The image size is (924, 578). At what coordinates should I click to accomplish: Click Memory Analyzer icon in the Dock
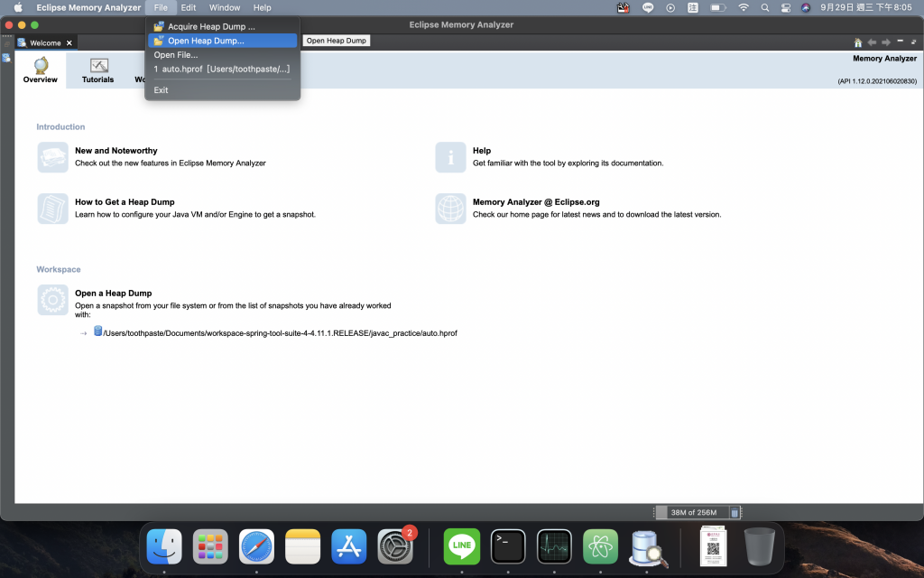point(647,547)
